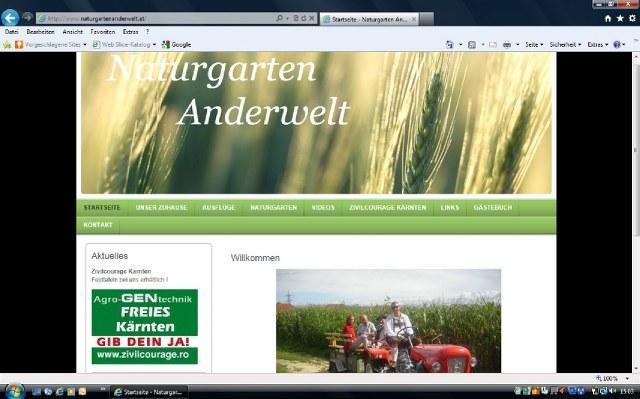Open browser settings gear icon
This screenshot has width=640, height=399.
point(632,18)
